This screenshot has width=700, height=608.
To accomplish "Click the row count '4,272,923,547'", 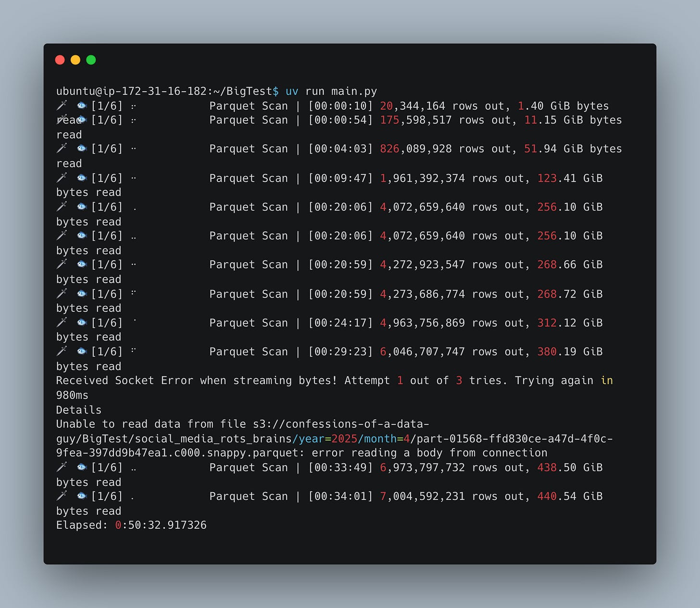I will point(423,265).
